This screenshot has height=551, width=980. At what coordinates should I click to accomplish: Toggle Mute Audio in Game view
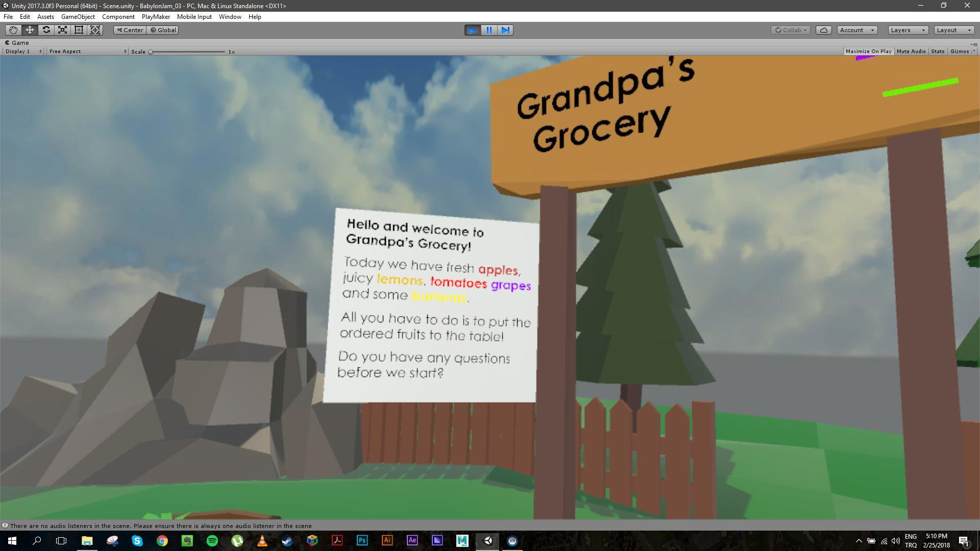911,51
